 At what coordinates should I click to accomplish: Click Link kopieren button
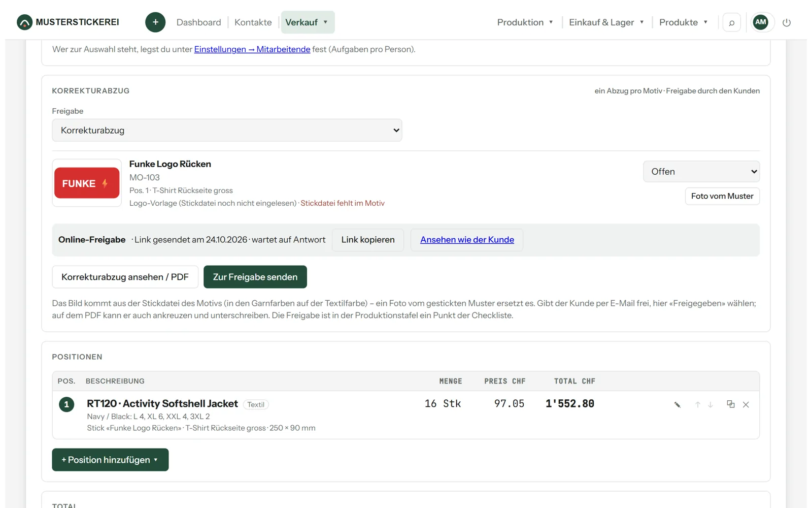[x=368, y=240]
